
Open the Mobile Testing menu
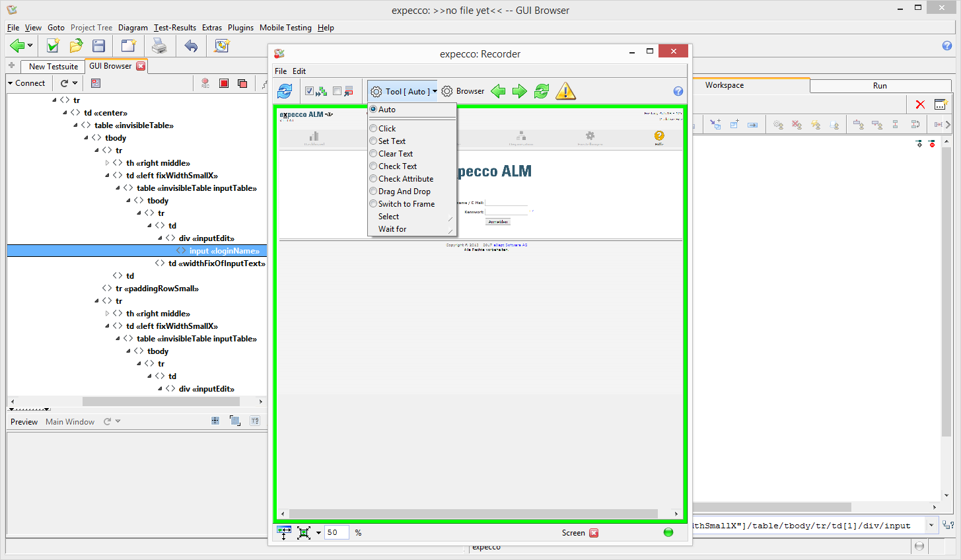[x=285, y=28]
